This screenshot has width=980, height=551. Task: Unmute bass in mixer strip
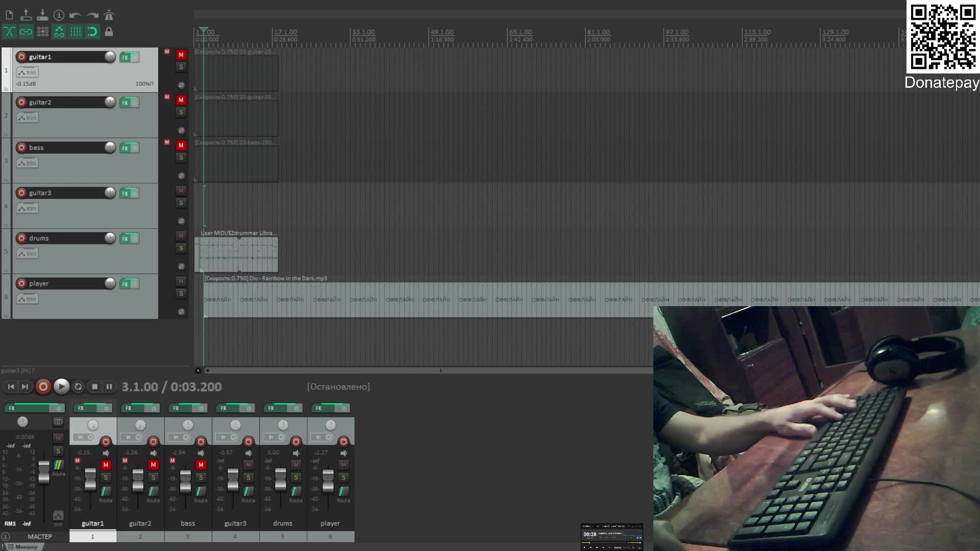point(201,465)
